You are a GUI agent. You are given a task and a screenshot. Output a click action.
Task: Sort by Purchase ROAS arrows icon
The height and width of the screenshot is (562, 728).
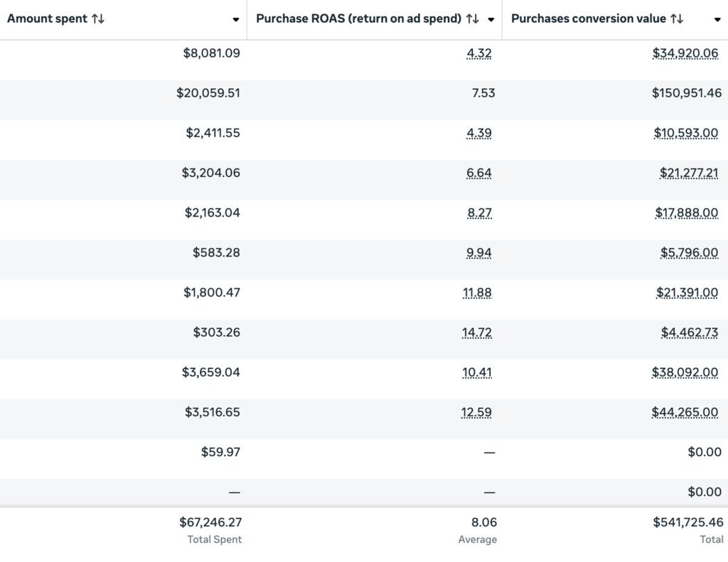473,19
